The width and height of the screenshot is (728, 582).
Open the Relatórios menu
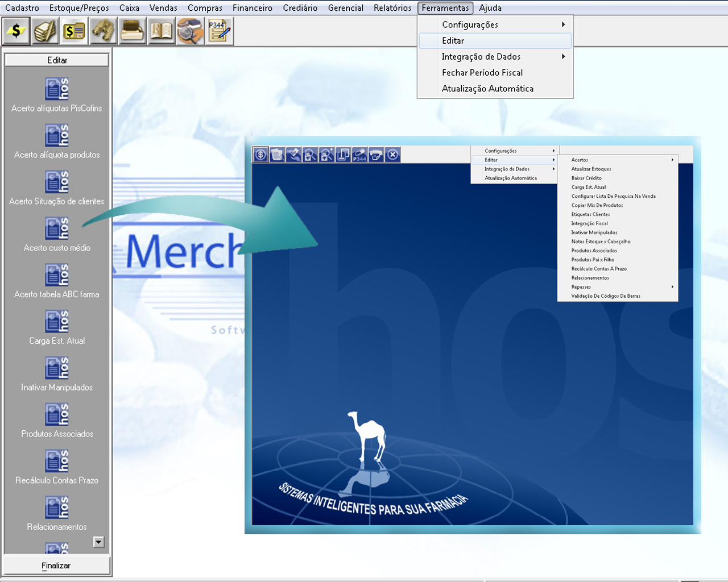(392, 8)
